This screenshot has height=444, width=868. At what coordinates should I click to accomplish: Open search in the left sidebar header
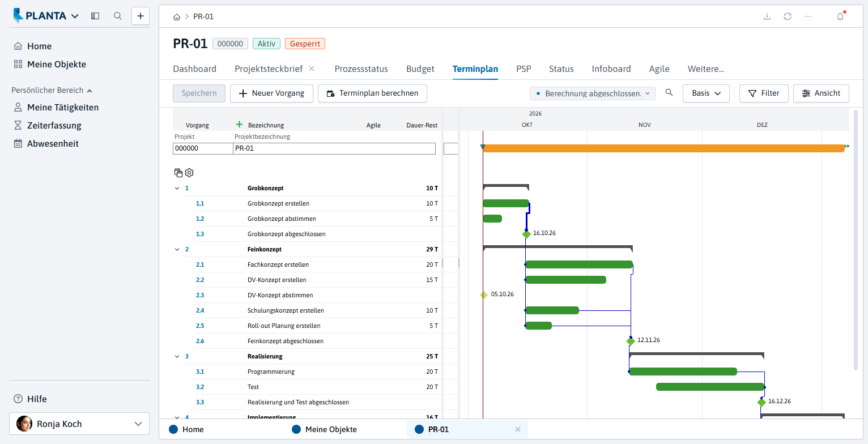point(118,16)
